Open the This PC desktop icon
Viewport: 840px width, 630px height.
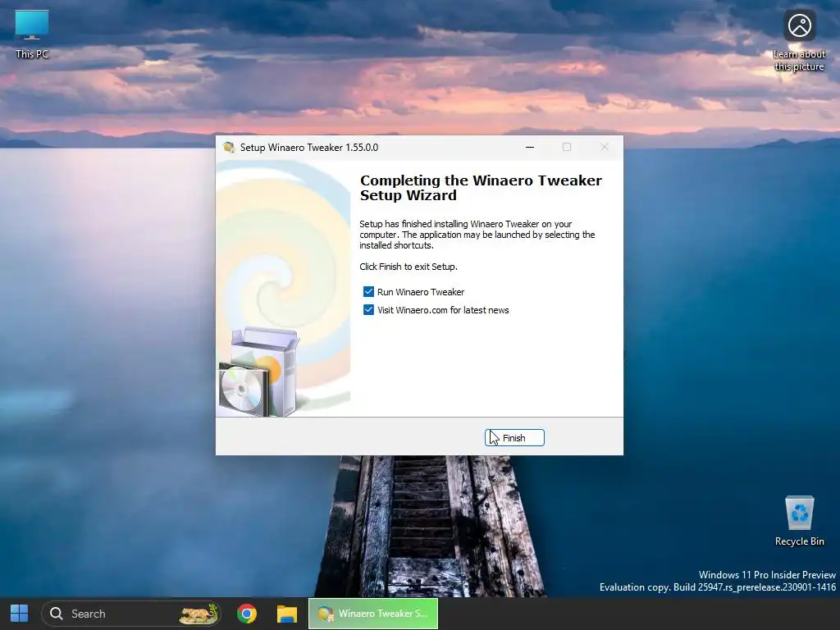point(32,34)
